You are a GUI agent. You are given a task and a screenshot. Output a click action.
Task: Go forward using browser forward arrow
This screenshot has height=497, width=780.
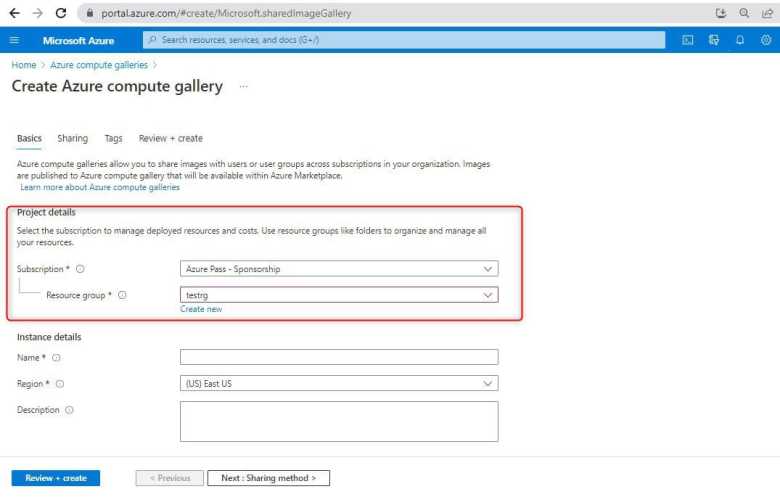[x=38, y=13]
